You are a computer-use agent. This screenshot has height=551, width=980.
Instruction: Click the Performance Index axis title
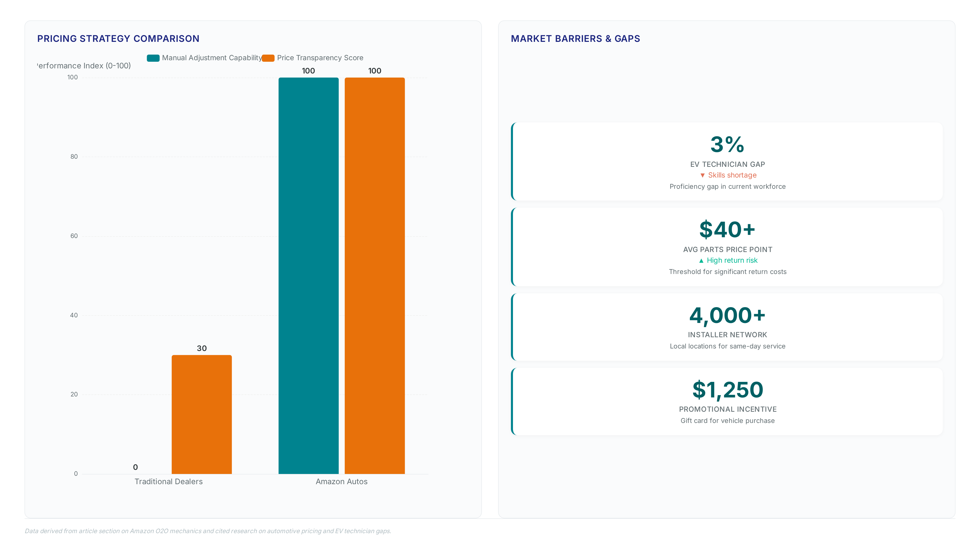click(x=84, y=66)
